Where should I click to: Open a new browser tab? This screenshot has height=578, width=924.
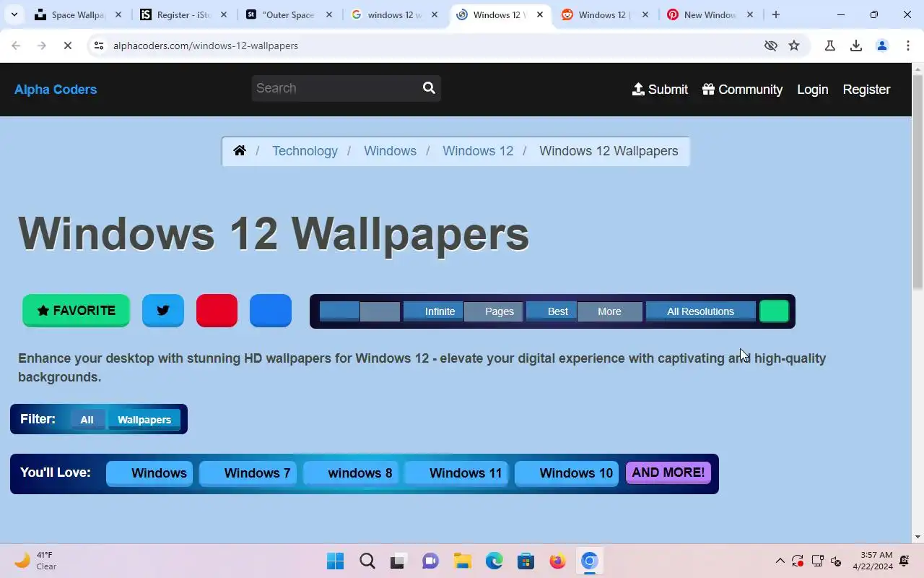[776, 14]
